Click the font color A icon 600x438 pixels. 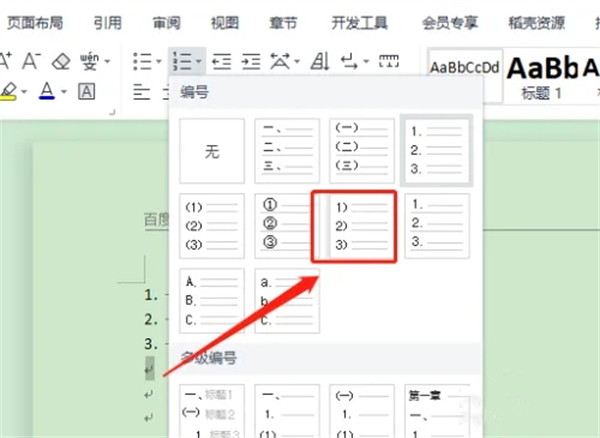click(x=47, y=91)
